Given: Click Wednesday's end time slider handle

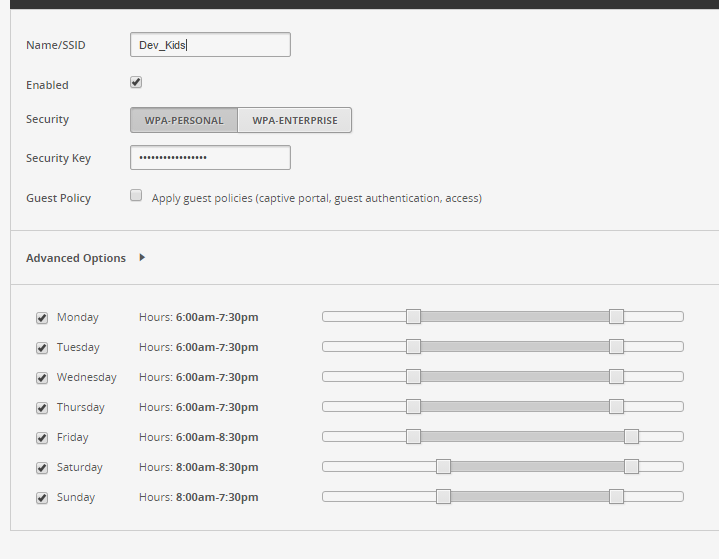Looking at the screenshot, I should coord(616,376).
